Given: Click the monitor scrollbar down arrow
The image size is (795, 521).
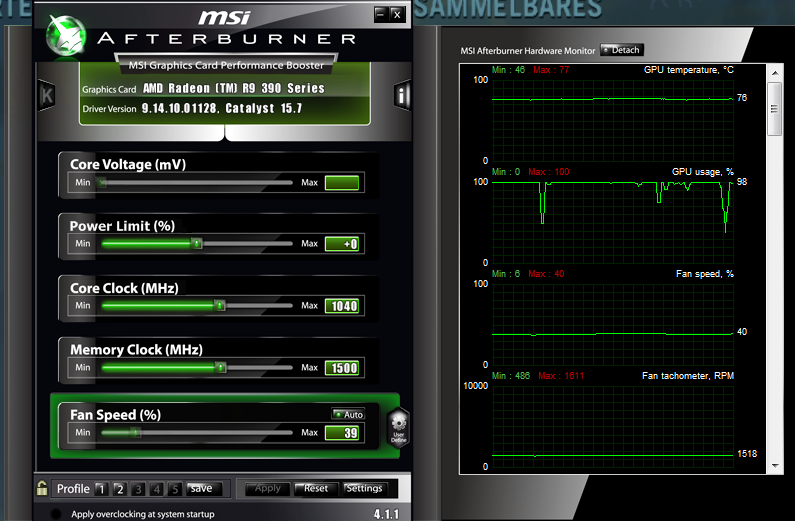Looking at the screenshot, I should [x=775, y=466].
